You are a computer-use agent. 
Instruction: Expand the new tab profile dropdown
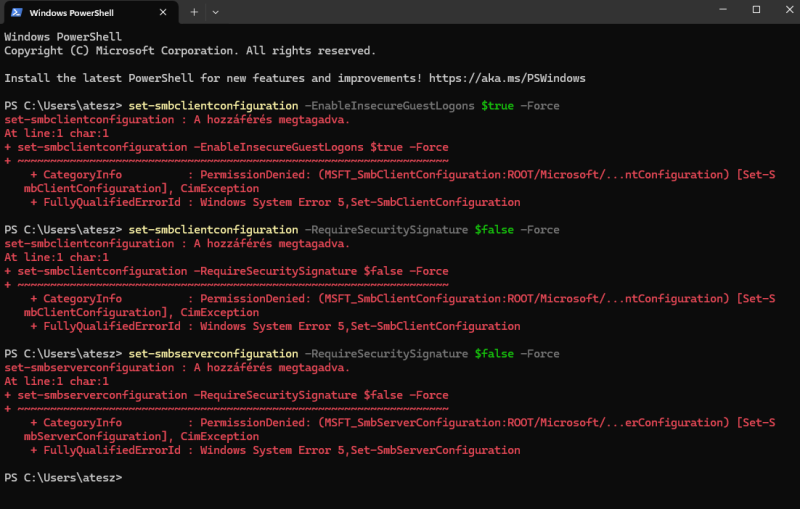(x=215, y=12)
